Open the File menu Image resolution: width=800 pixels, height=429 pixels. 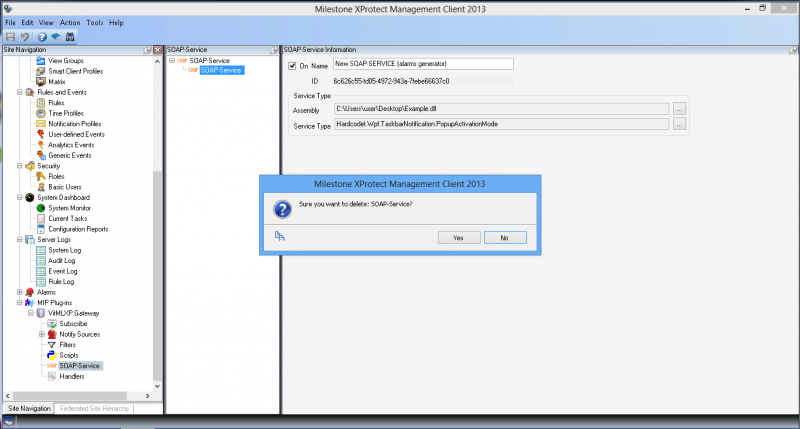tap(10, 22)
